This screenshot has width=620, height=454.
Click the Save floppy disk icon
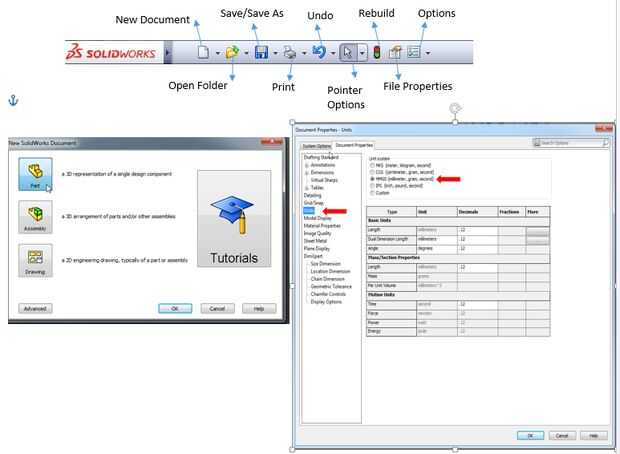261,52
